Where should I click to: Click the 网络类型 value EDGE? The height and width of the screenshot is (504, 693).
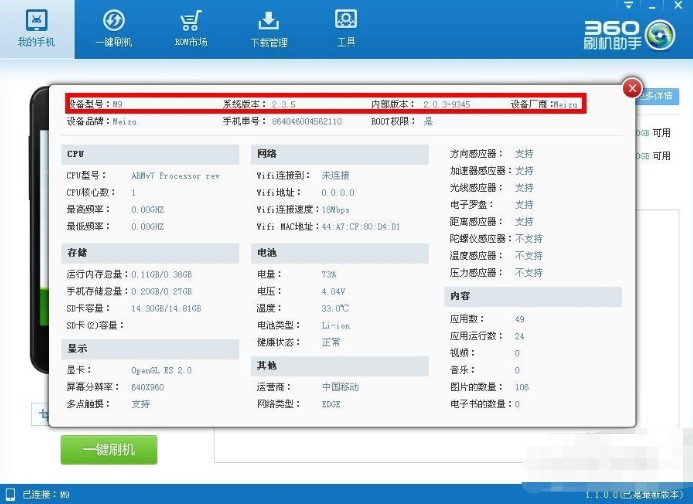tap(331, 404)
